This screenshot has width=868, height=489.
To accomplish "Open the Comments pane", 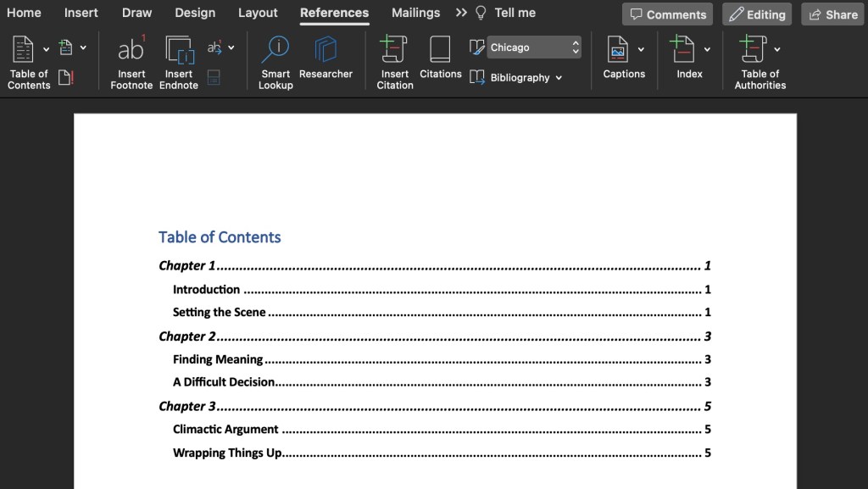I will click(667, 14).
